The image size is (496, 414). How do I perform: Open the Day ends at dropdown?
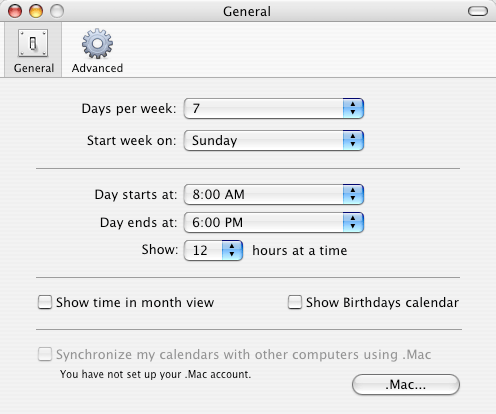273,222
